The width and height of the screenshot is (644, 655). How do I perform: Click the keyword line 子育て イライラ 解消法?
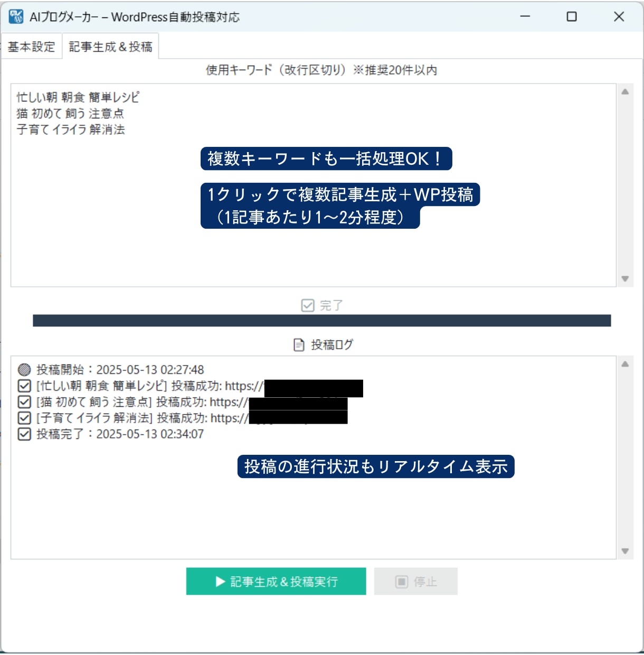(x=71, y=129)
